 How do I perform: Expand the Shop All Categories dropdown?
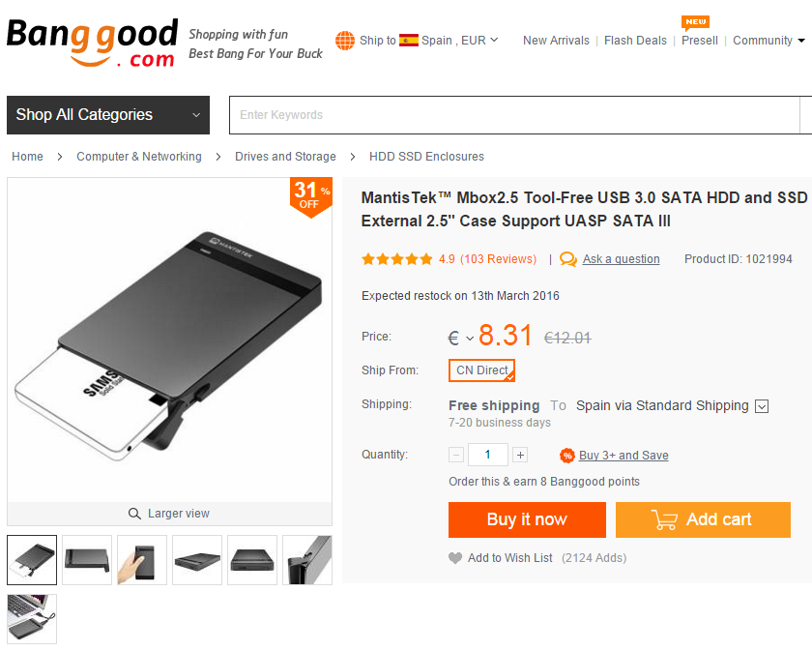108,115
